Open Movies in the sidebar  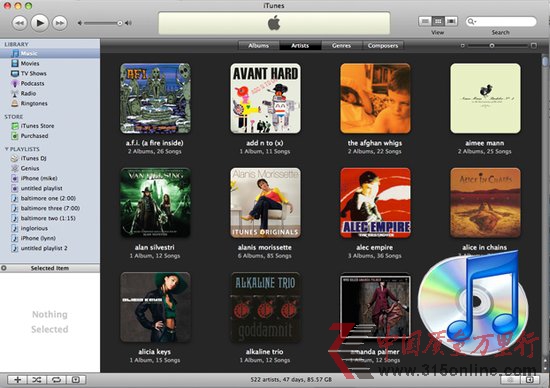tap(50, 63)
